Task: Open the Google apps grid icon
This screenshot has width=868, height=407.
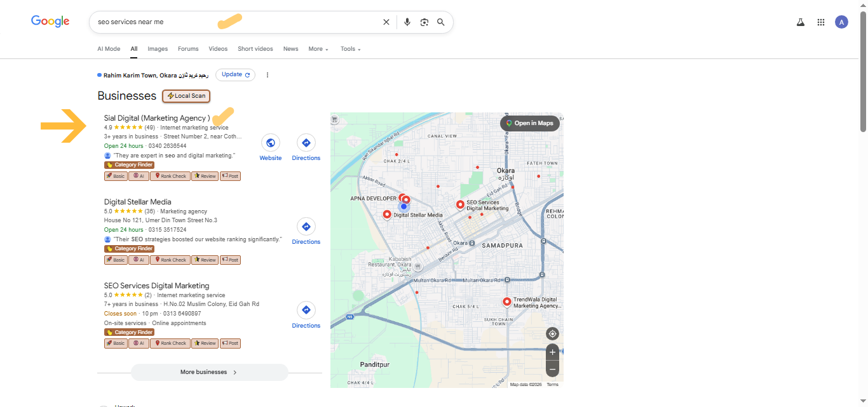Action: pyautogui.click(x=821, y=22)
